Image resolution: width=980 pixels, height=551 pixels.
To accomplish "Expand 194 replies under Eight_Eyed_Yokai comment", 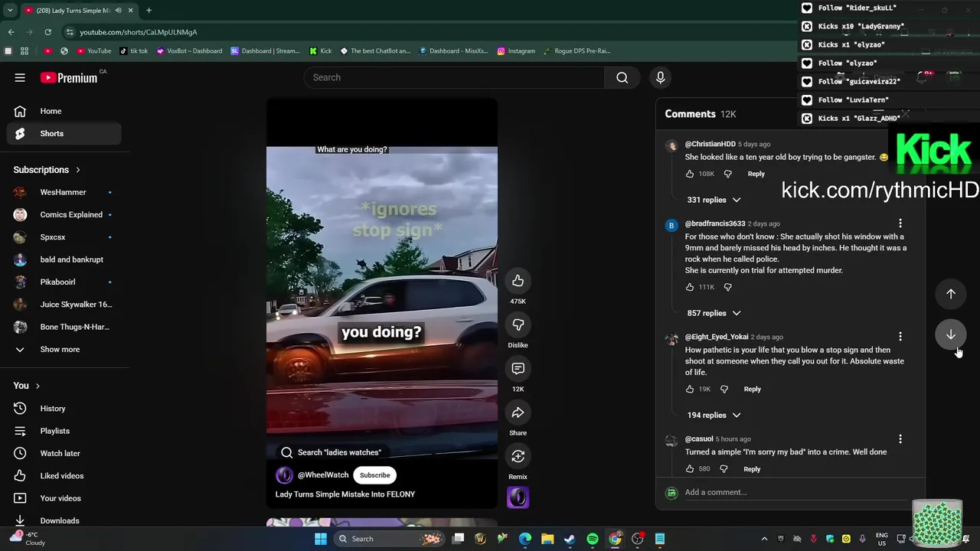I will click(714, 415).
